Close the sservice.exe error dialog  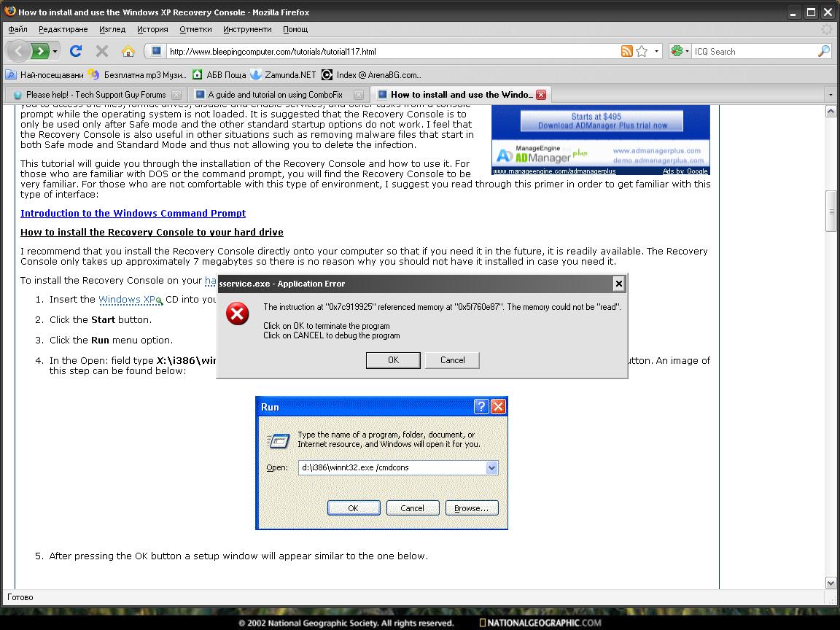pyautogui.click(x=619, y=284)
